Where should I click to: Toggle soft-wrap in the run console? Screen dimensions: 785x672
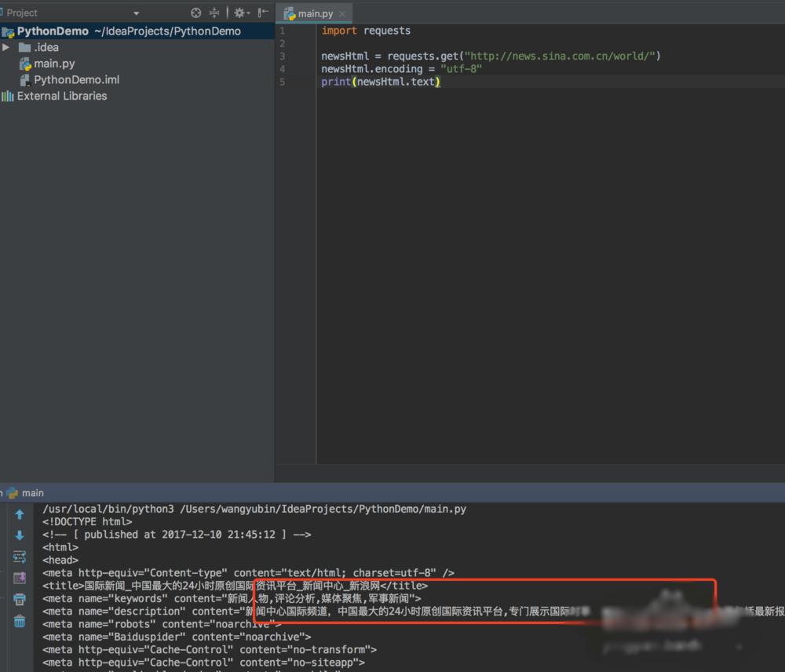(20, 557)
